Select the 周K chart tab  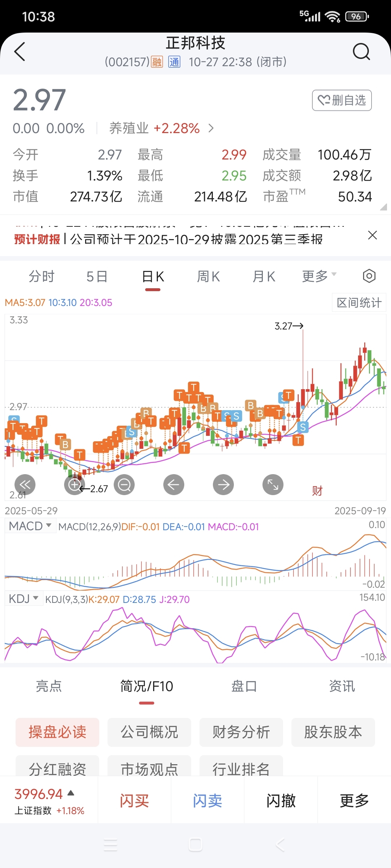(208, 276)
